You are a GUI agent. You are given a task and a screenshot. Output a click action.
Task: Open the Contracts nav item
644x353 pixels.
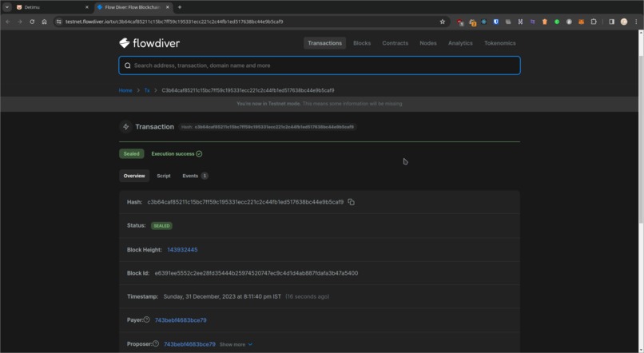(x=395, y=43)
